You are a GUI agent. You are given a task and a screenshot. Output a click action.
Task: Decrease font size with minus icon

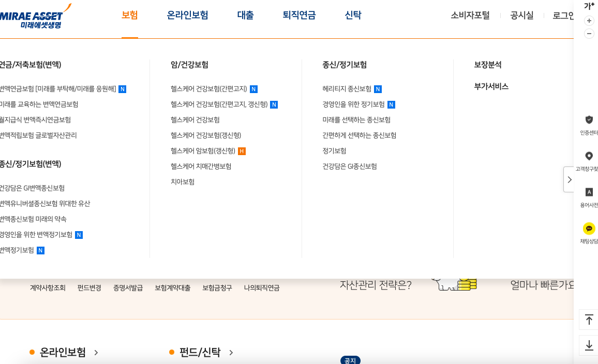pyautogui.click(x=589, y=34)
